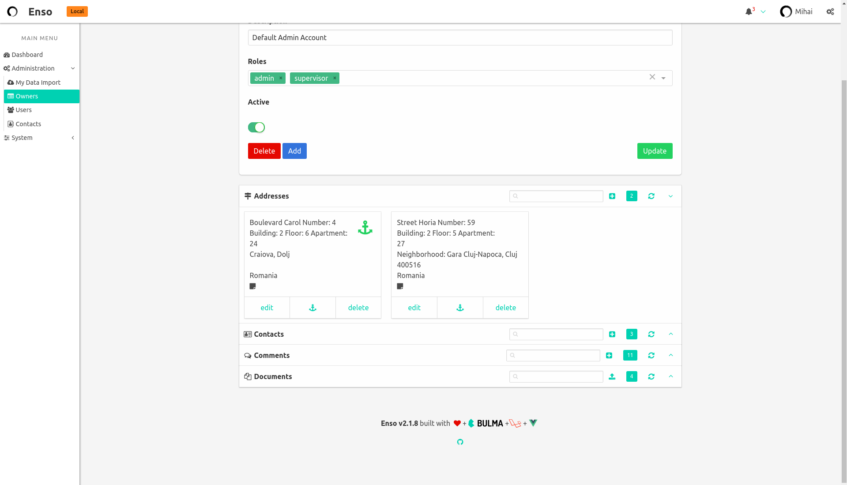The height and width of the screenshot is (485, 847).
Task: Delete the Street Horia address
Action: (x=506, y=307)
